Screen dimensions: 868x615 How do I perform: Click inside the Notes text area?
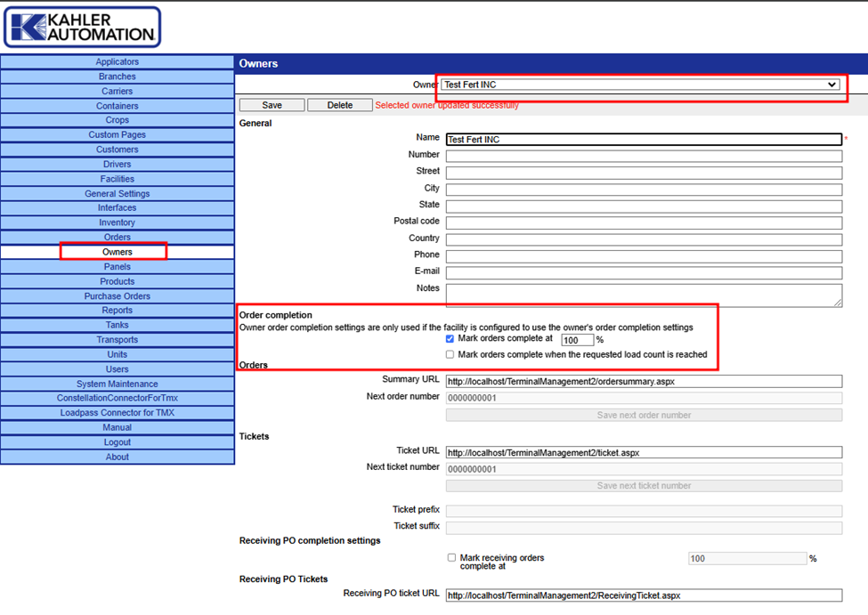(644, 295)
